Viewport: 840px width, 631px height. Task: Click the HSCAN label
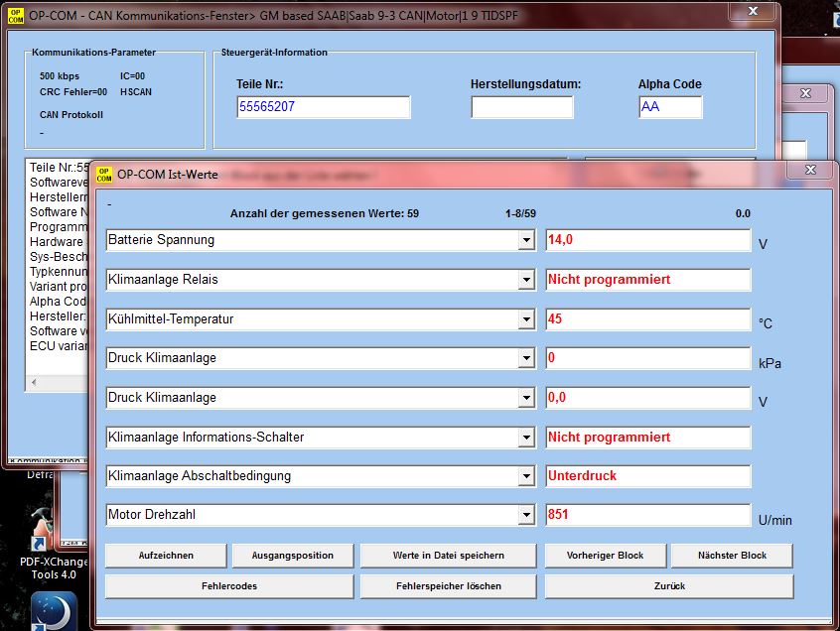coord(136,92)
